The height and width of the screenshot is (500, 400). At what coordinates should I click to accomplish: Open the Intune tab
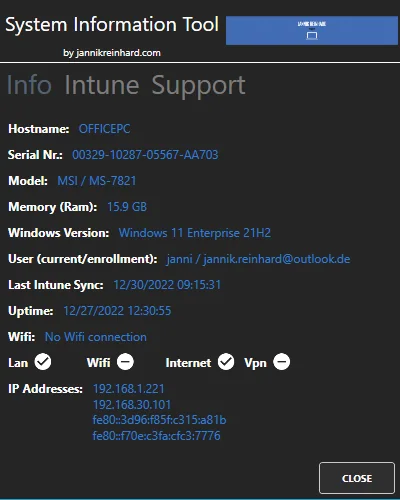pos(102,85)
